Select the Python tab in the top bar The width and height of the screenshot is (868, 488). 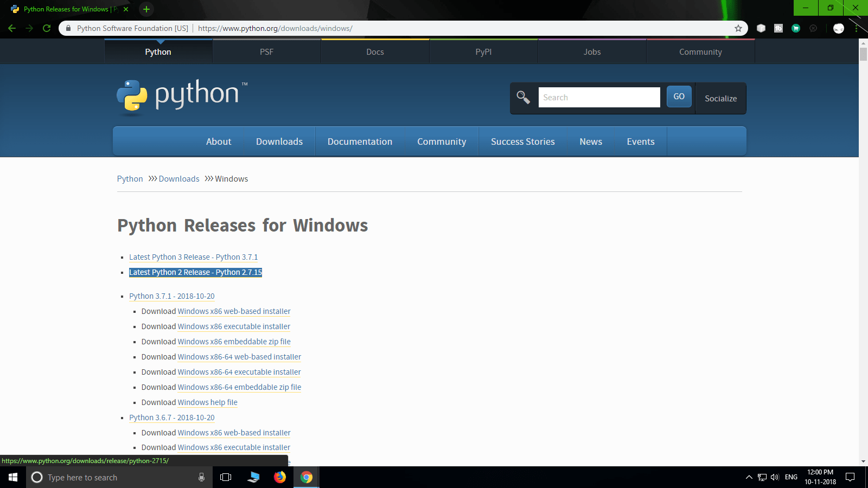(x=158, y=52)
